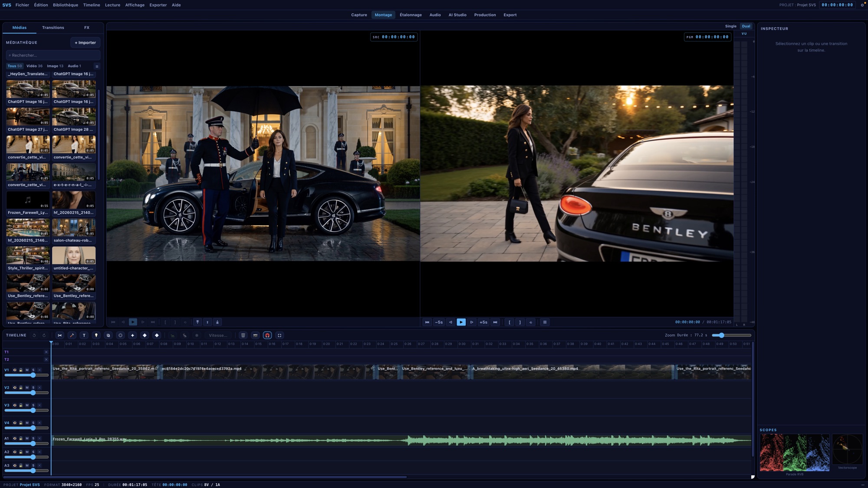
Task: Adjust the V1 track opacity slider
Action: click(26, 375)
